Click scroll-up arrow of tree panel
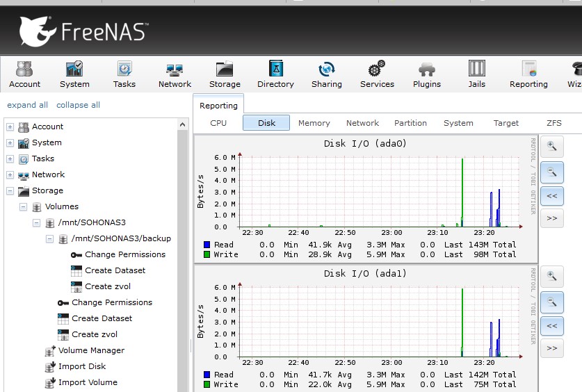This screenshot has height=392, width=582. pyautogui.click(x=182, y=124)
